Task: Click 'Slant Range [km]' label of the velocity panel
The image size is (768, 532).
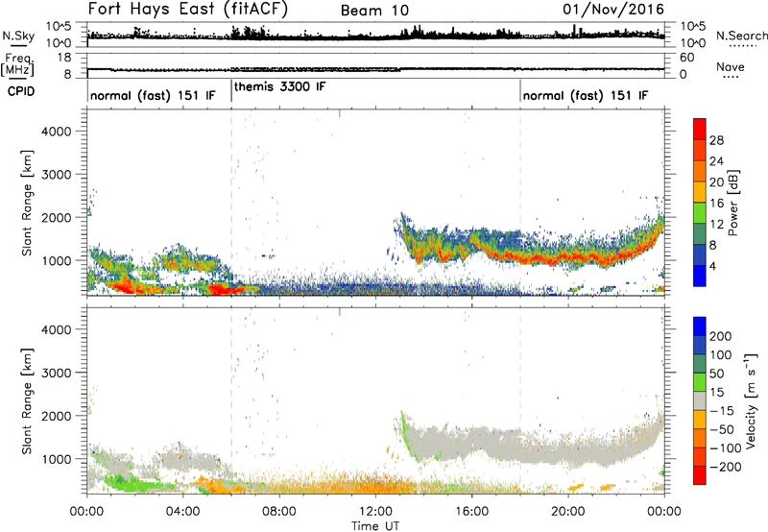Action: coord(27,400)
